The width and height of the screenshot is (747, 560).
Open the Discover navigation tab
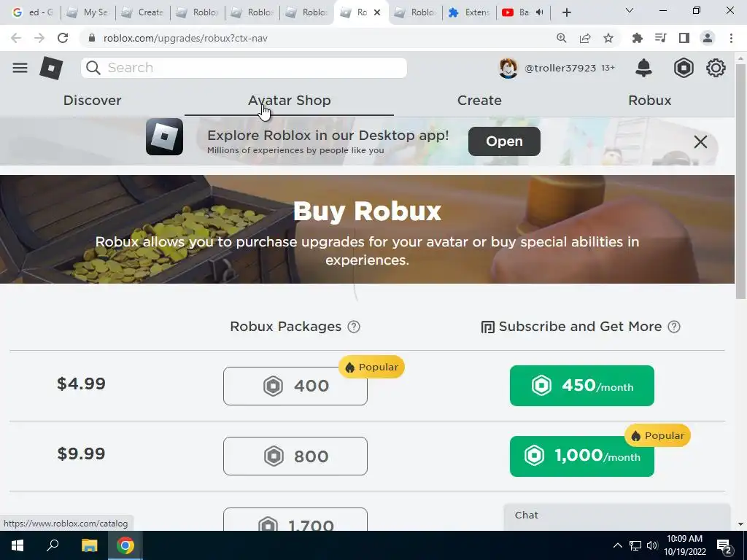tap(93, 101)
